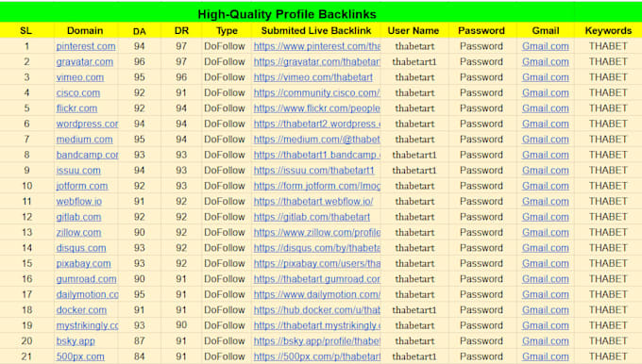Viewport: 642px width, 364px height.
Task: Select DA value 87 in bsky.app row
Action: point(139,341)
